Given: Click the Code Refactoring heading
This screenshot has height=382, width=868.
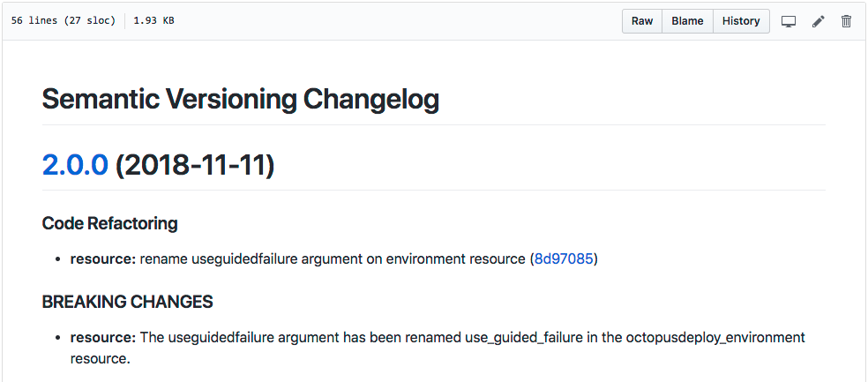Looking at the screenshot, I should 109,223.
